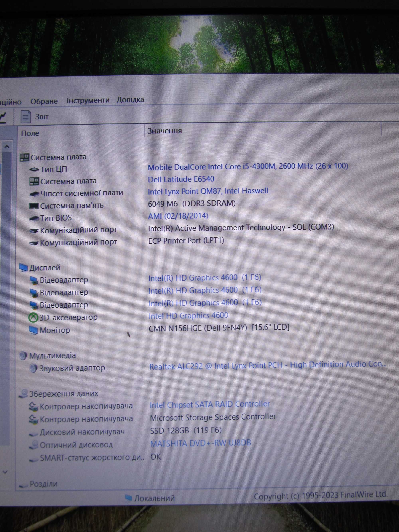Open the Intel Chipset SATA RAID Controller link
Screen dimensions: 399x532
[x=210, y=405]
